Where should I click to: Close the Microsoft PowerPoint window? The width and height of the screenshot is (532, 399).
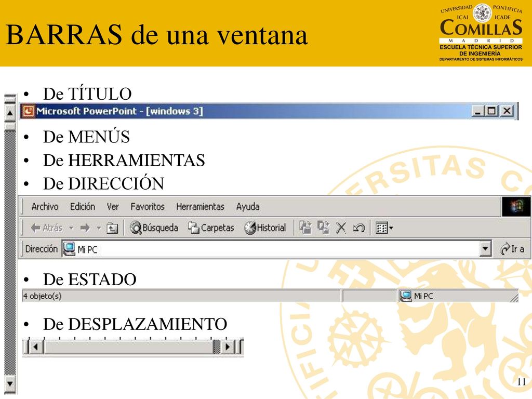[507, 111]
